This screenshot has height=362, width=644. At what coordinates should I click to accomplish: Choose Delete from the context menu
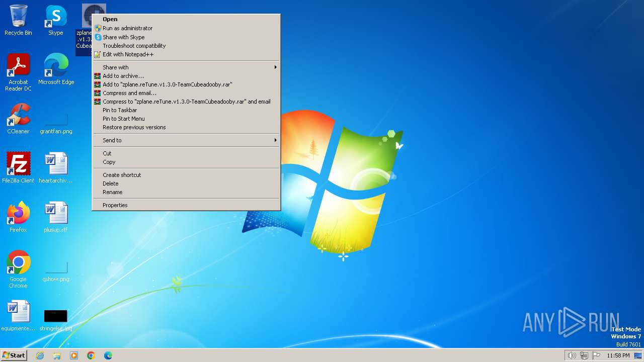[x=186, y=184]
